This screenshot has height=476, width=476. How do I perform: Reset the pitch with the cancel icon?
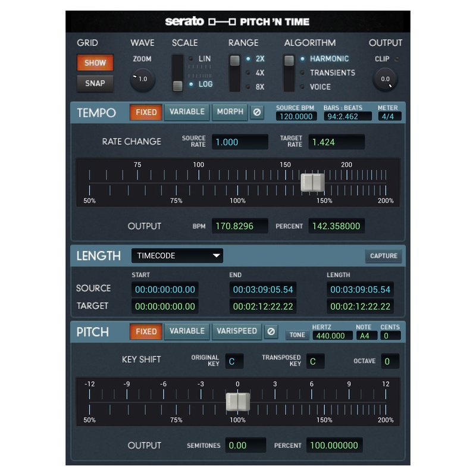tap(272, 331)
